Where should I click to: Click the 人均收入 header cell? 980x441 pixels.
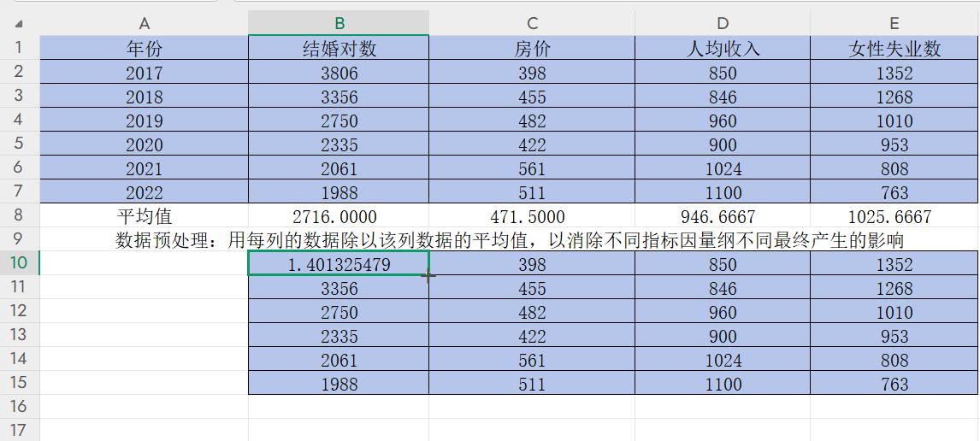(723, 48)
